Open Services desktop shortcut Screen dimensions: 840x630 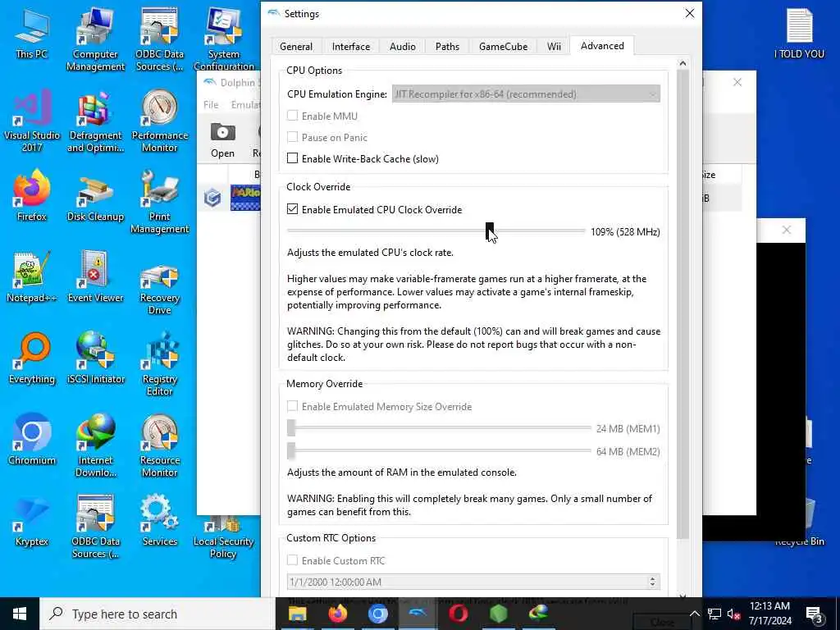click(x=160, y=521)
